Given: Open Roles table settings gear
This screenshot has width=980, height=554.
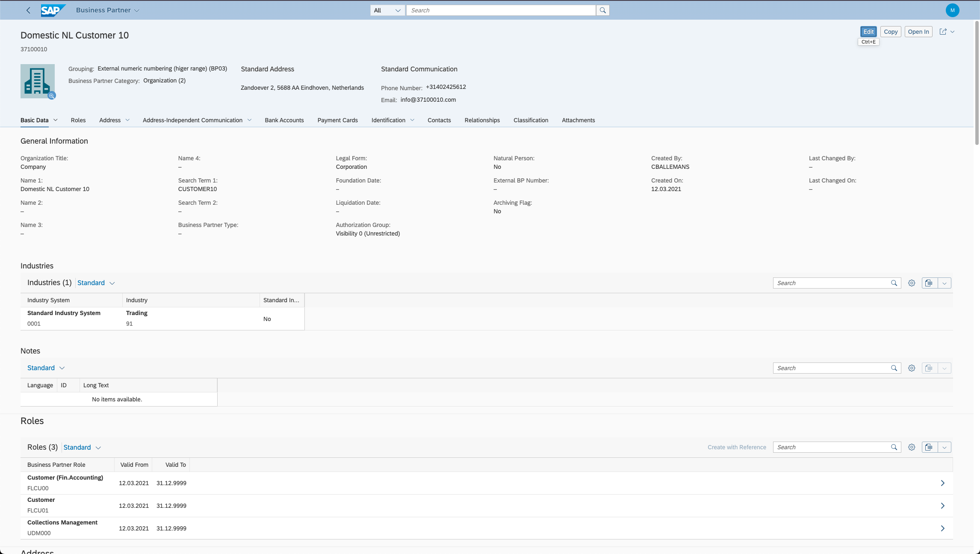Looking at the screenshot, I should point(912,447).
